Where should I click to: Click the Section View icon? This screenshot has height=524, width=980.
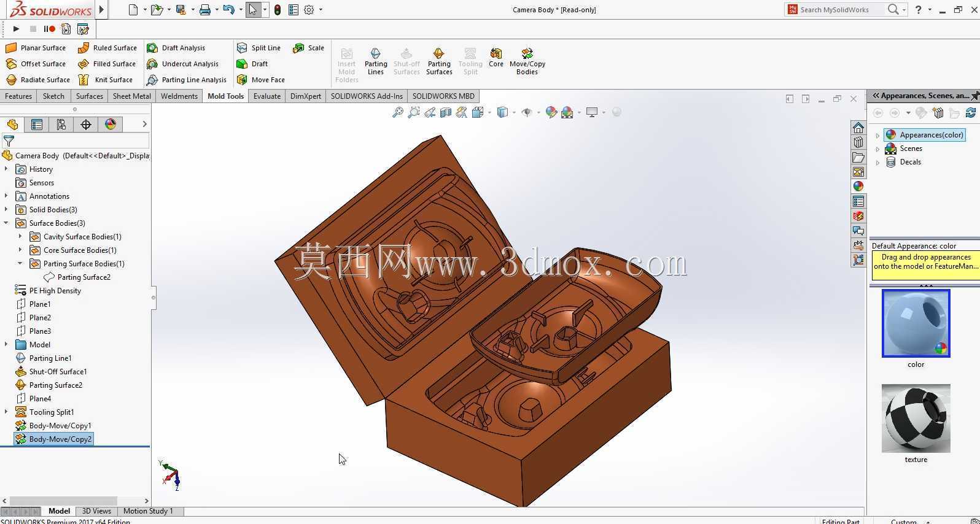tap(446, 112)
